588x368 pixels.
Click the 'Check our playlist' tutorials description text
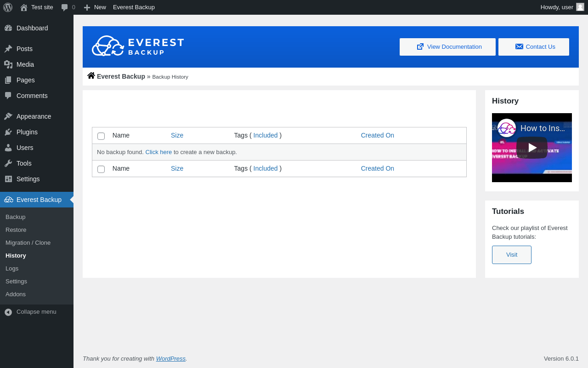pyautogui.click(x=530, y=232)
